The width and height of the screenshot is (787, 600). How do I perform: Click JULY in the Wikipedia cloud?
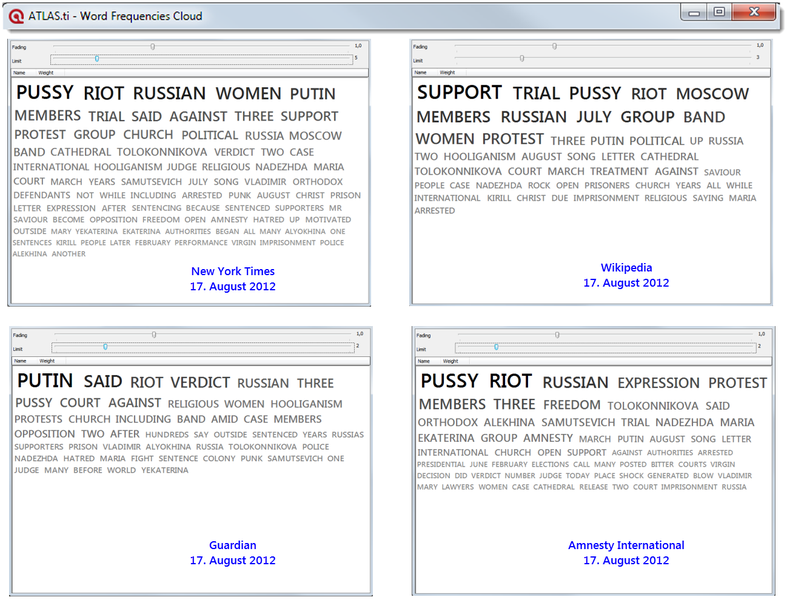pyautogui.click(x=594, y=117)
